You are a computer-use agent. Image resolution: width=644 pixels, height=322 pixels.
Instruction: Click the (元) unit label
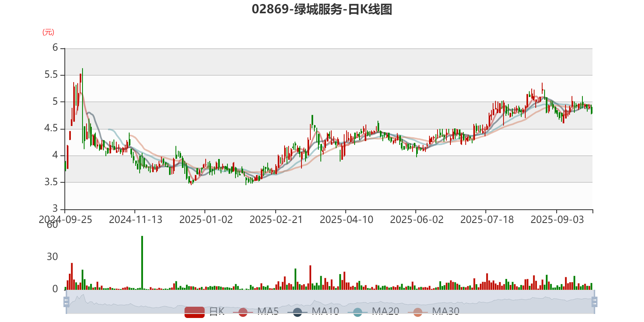click(48, 32)
